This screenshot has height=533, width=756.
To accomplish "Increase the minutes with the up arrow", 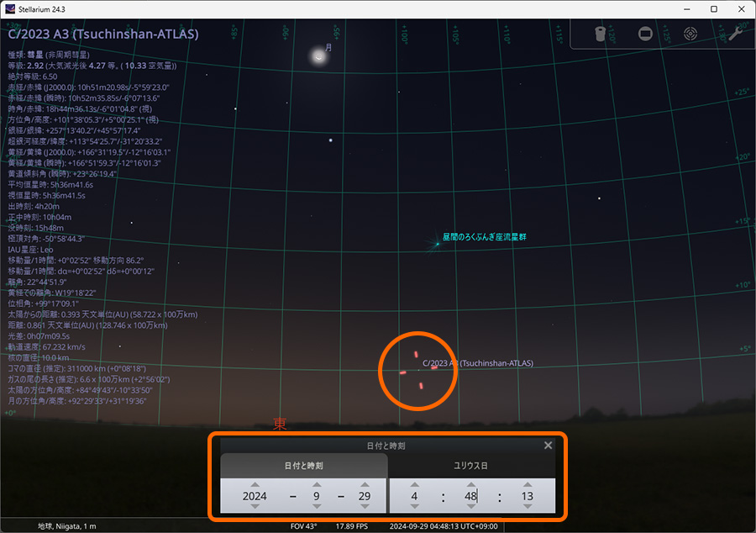I will (470, 484).
